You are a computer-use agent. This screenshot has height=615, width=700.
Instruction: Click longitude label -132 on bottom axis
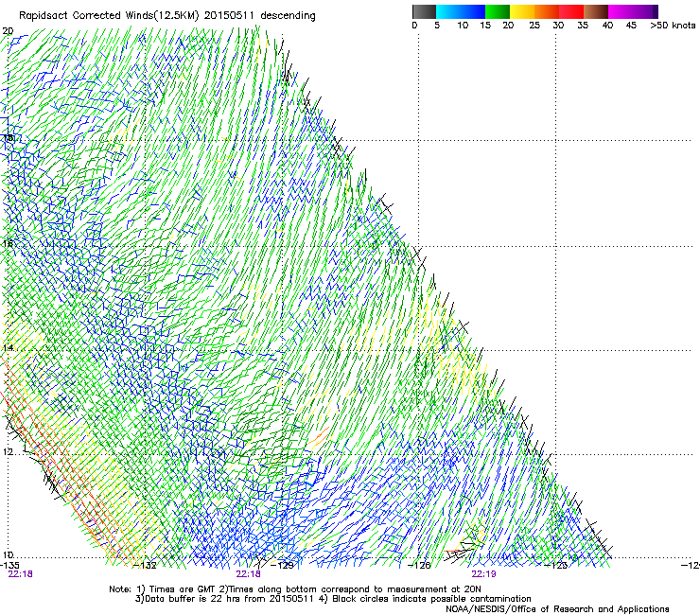[146, 566]
